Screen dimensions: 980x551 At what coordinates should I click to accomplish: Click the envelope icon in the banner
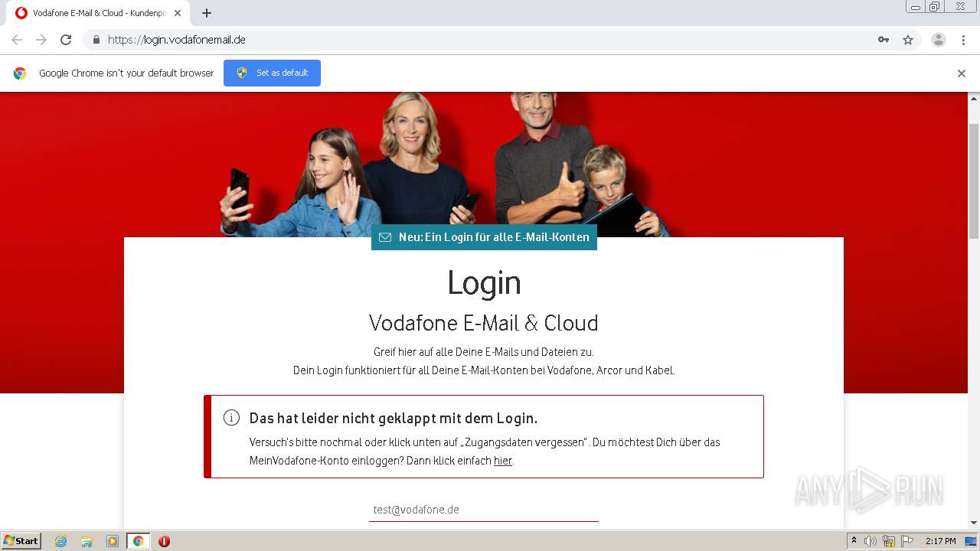(385, 237)
